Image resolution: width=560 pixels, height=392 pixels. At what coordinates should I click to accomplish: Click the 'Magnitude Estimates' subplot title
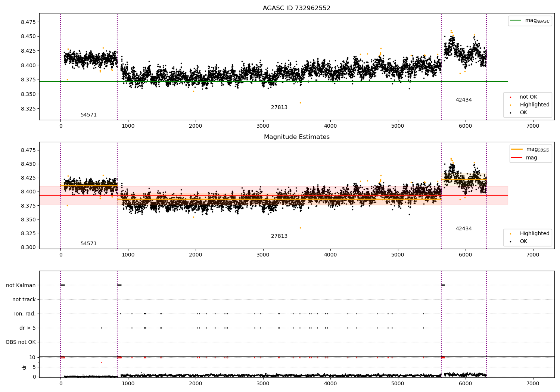tap(296, 137)
